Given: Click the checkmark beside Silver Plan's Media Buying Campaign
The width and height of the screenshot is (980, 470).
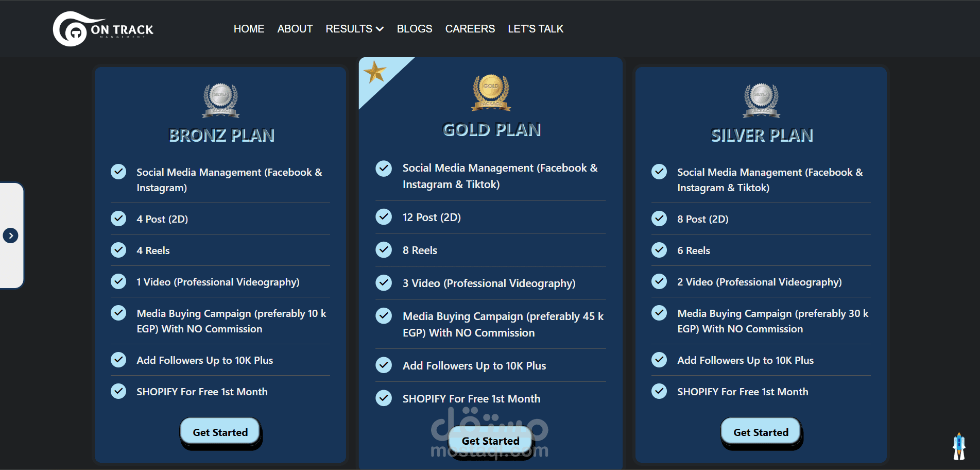Looking at the screenshot, I should [x=659, y=313].
